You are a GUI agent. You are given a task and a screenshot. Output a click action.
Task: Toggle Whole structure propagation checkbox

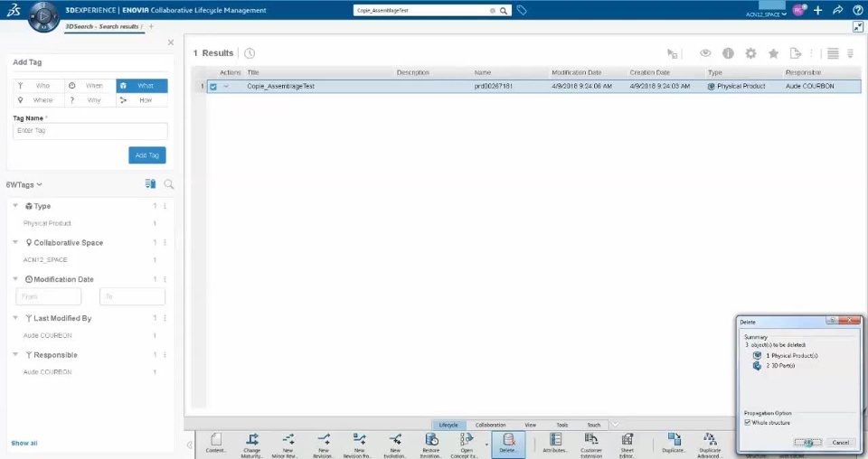(748, 423)
